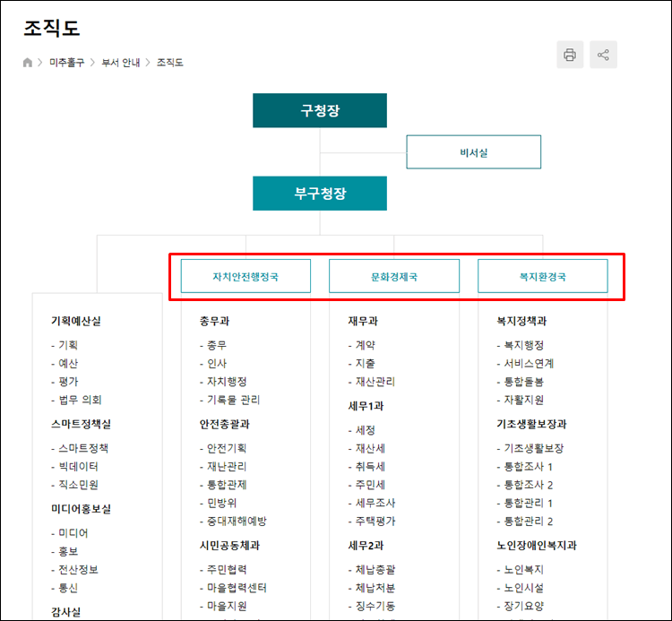Click 재난관리 team entry
672x621 pixels.
[x=227, y=467]
